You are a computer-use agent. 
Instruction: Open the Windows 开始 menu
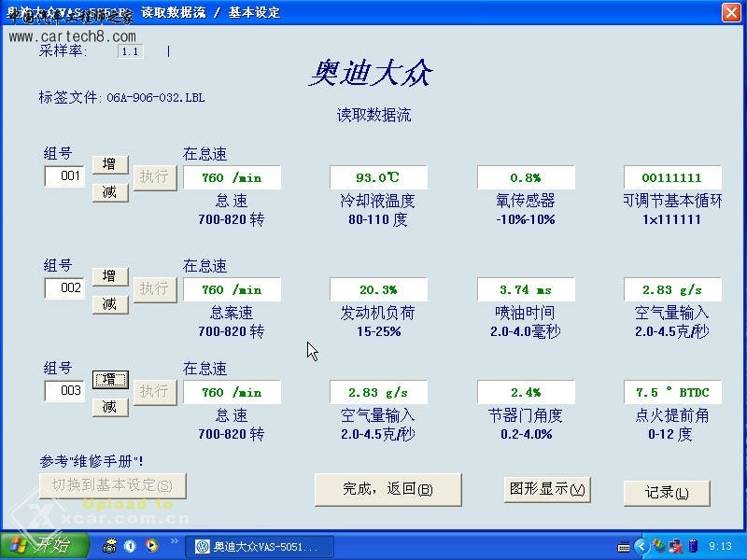click(x=44, y=545)
